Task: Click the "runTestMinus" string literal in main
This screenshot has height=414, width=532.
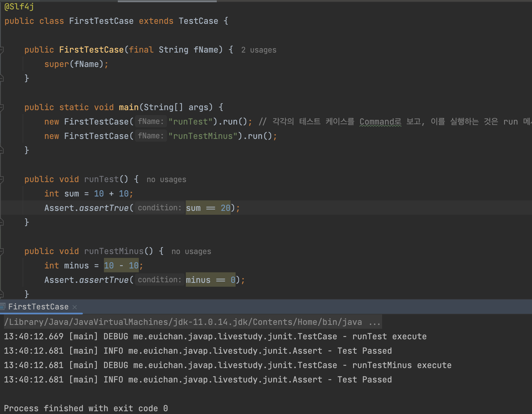Action: [203, 136]
